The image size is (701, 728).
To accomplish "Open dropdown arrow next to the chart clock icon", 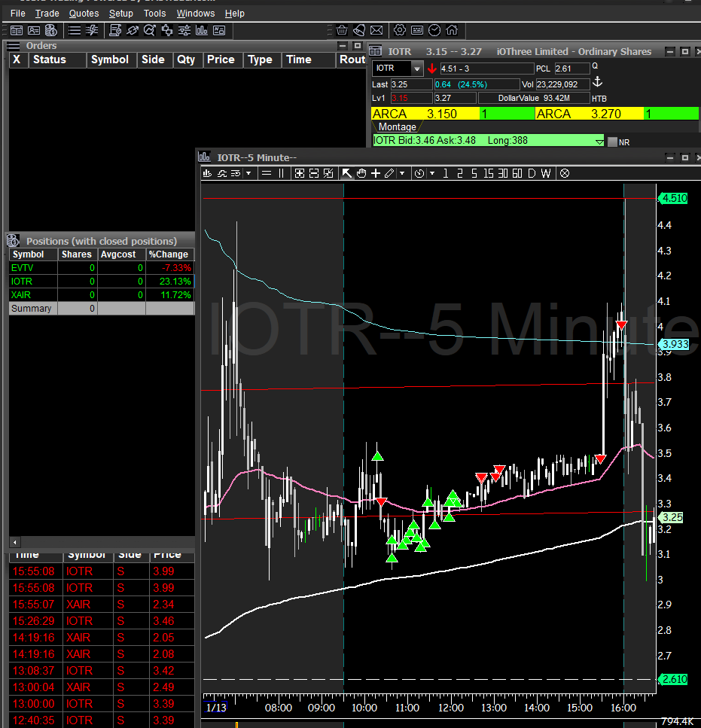I will [432, 174].
